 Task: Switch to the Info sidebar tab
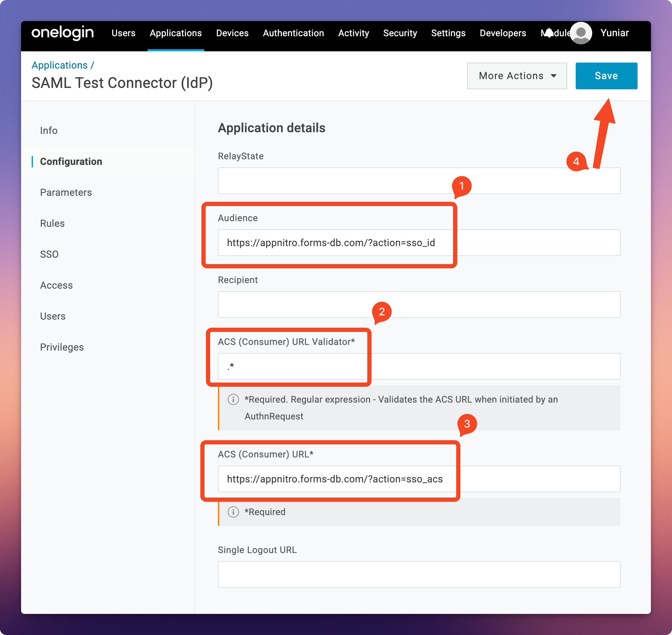(x=49, y=130)
